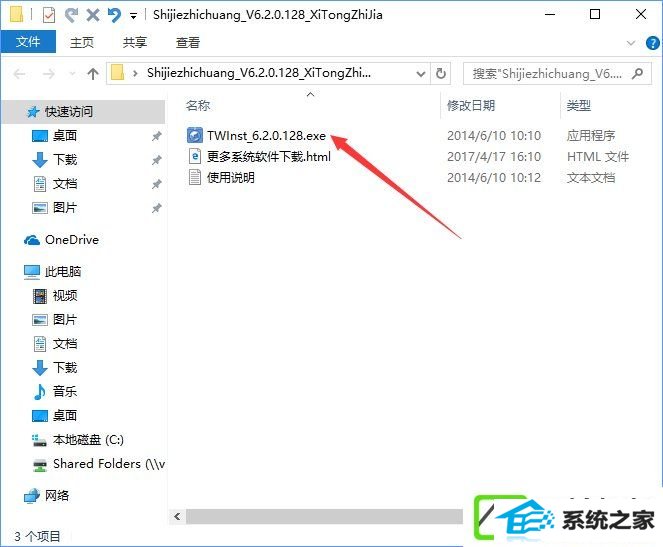Screen dimensions: 663x547
Task: Click the 应用程序 type cell
Action: (591, 136)
